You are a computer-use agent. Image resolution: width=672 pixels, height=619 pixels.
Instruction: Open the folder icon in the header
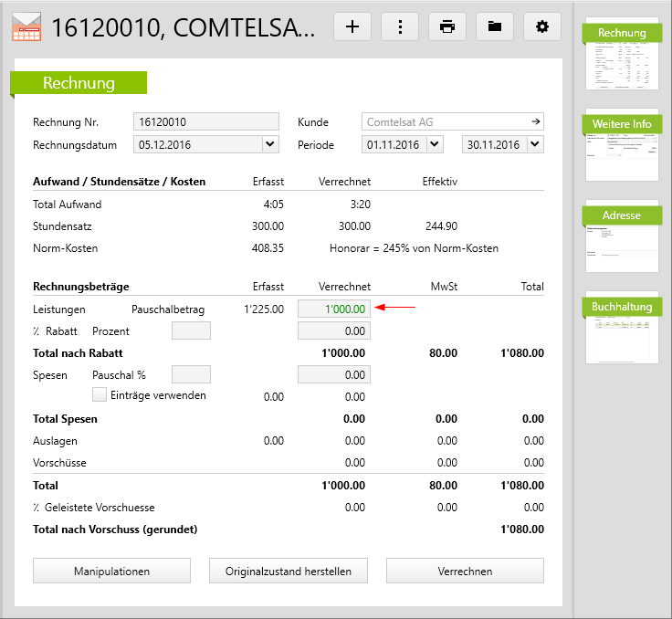[x=495, y=26]
